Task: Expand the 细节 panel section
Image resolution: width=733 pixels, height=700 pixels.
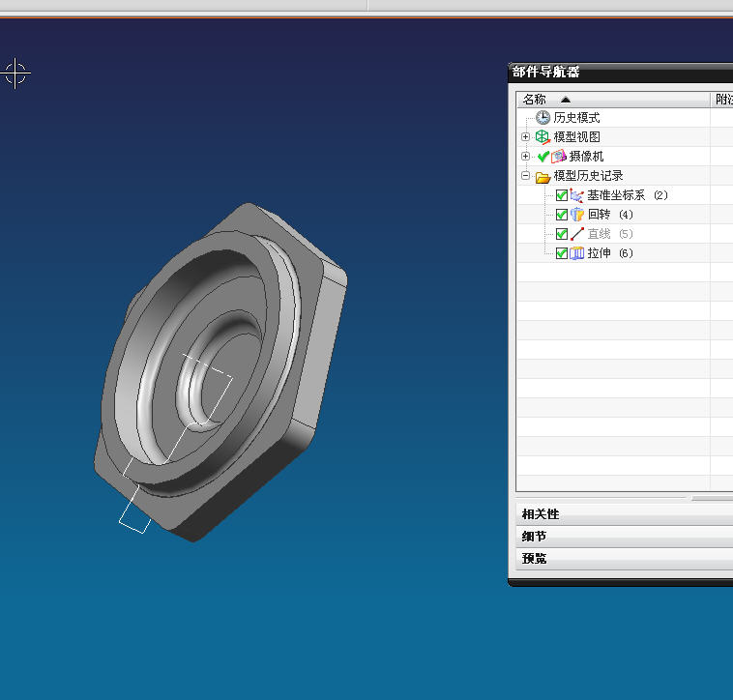Action: coord(624,537)
